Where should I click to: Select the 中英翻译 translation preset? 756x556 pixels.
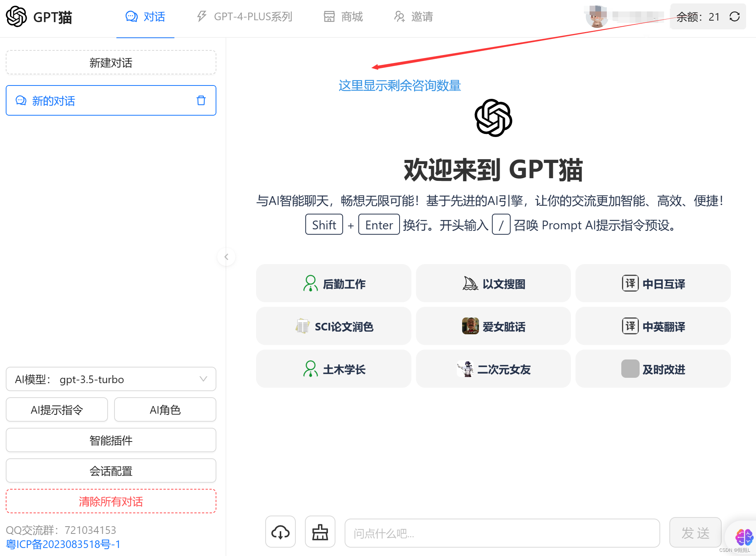click(x=653, y=326)
